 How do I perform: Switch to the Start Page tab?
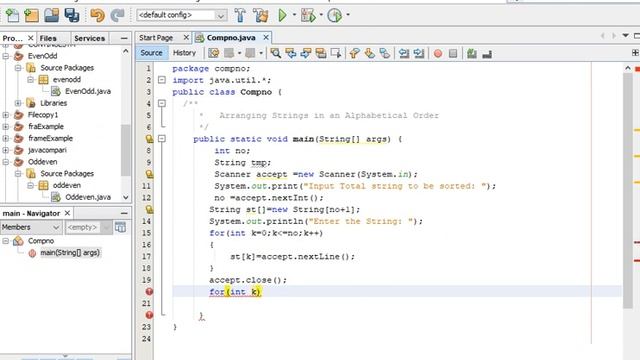click(x=156, y=38)
